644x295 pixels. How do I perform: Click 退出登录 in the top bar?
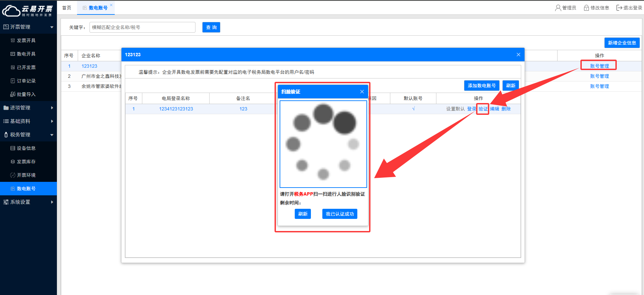click(633, 8)
